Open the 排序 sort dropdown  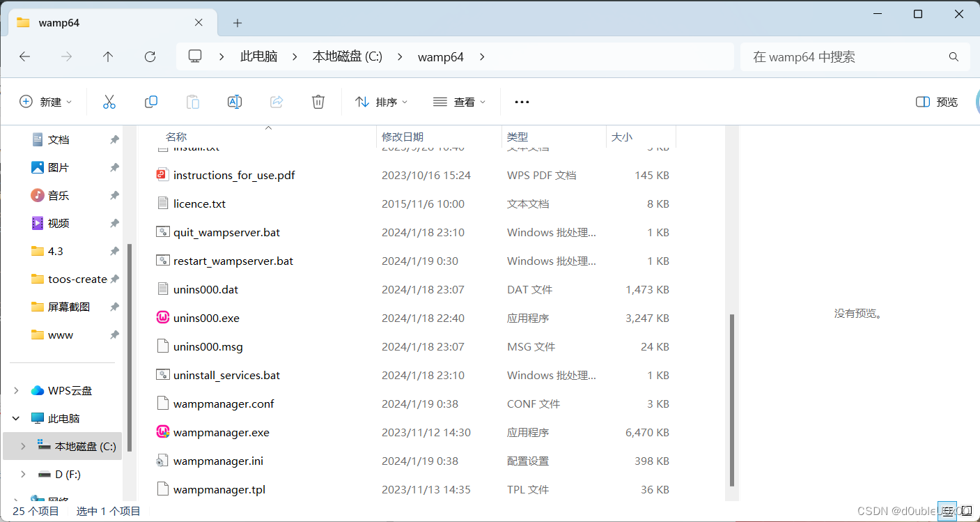(x=382, y=102)
